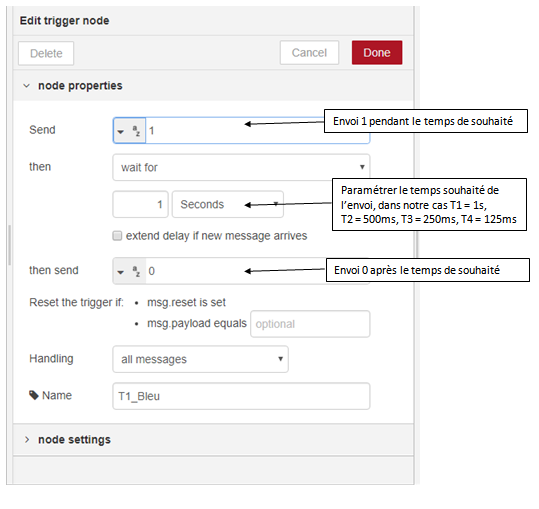Click the chevron icon next to node properties
The height and width of the screenshot is (509, 539).
(26, 86)
